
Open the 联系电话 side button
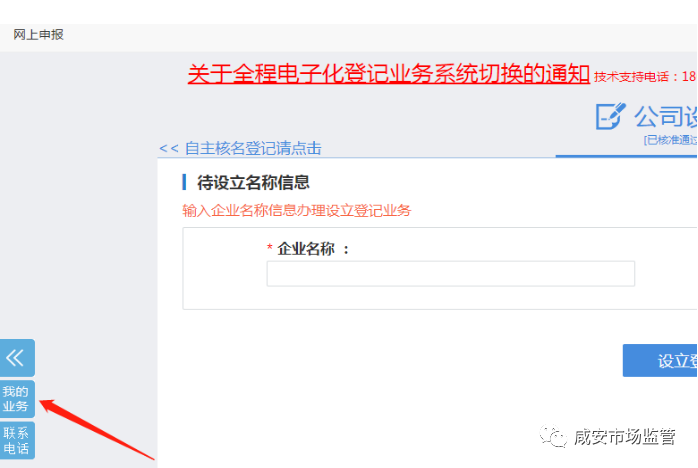click(17, 440)
